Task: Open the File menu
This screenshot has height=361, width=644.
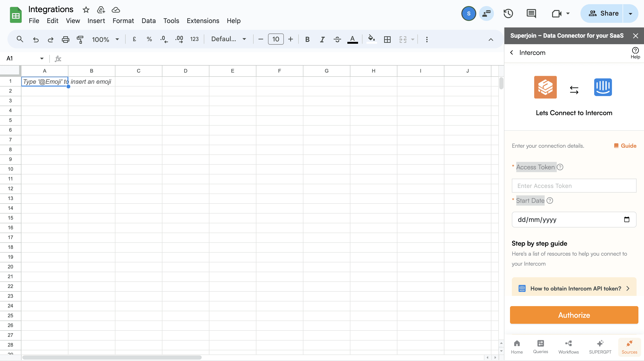Action: click(x=34, y=21)
